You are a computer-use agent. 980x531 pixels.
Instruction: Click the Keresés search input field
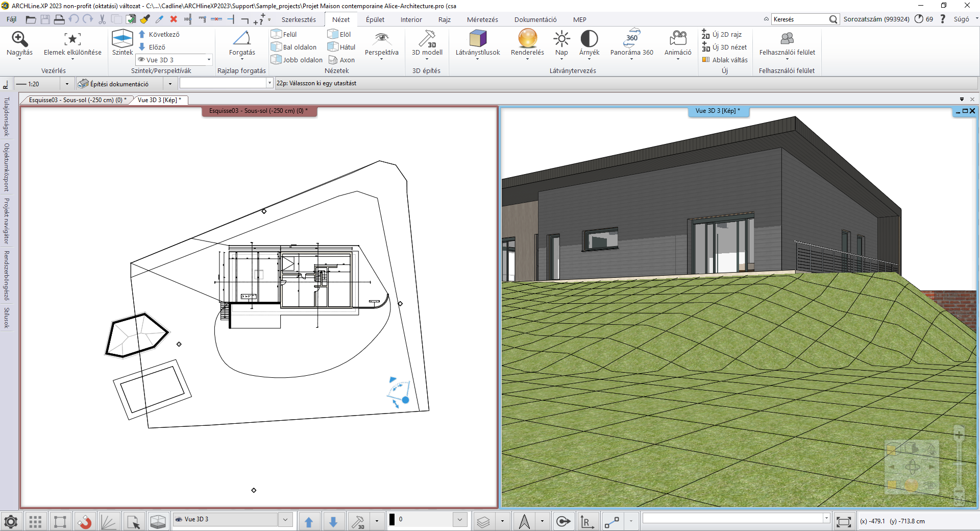pos(799,19)
